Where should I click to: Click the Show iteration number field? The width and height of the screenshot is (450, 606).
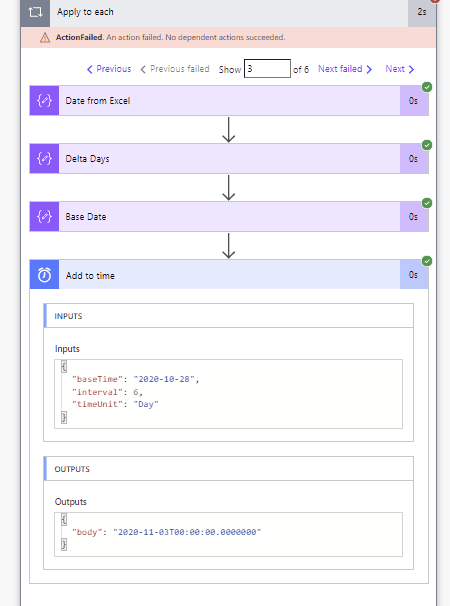[x=267, y=68]
